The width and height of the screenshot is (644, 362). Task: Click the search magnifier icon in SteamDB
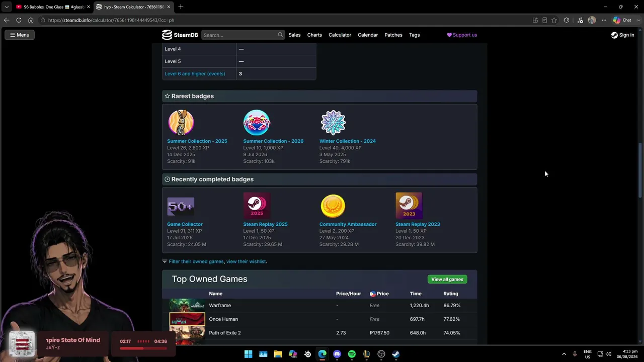tap(280, 35)
